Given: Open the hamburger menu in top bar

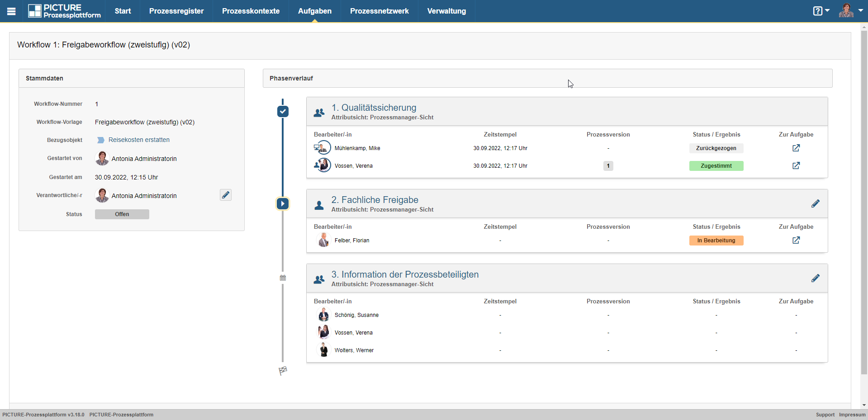Looking at the screenshot, I should 11,11.
